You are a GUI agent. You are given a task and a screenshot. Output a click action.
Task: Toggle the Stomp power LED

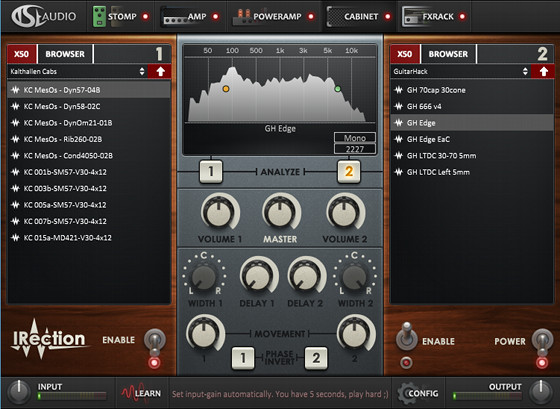(x=145, y=16)
